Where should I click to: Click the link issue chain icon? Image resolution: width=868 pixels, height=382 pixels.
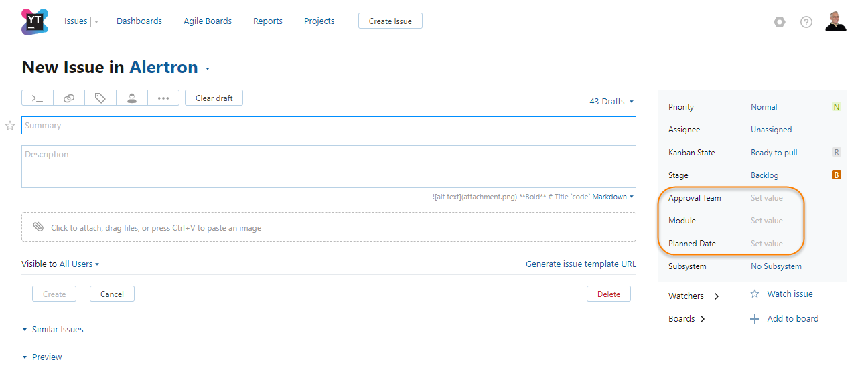[x=69, y=98]
